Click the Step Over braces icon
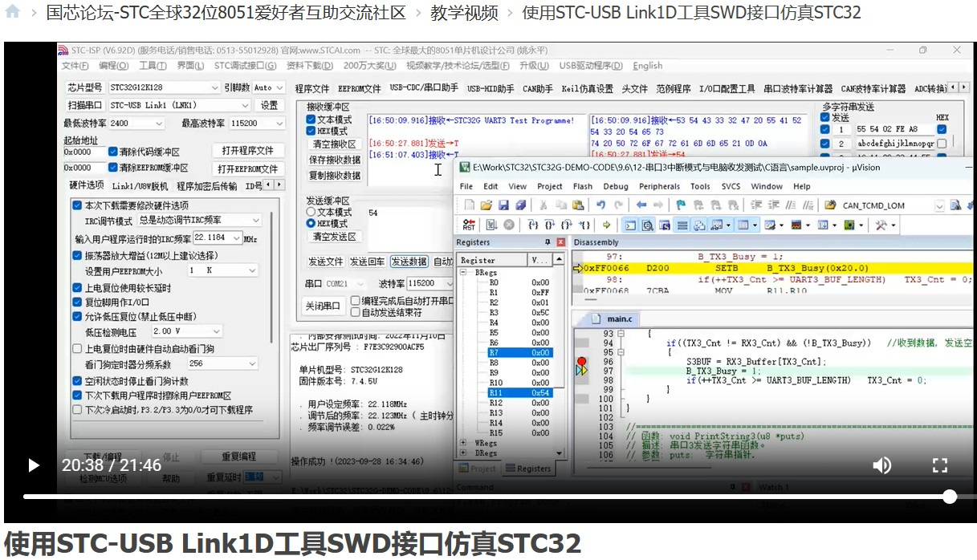Image resolution: width=977 pixels, height=560 pixels. [x=551, y=225]
